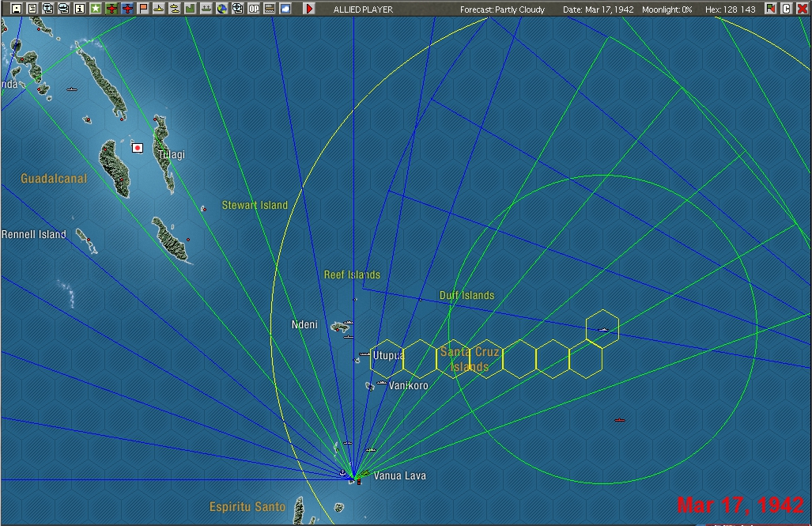Viewport: 812px width, 526px height.
Task: Click the single yellow ship icon
Action: click(x=158, y=8)
